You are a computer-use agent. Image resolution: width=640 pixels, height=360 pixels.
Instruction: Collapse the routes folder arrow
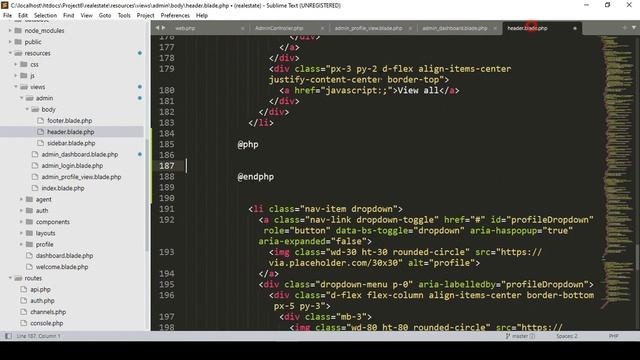(x=10, y=278)
